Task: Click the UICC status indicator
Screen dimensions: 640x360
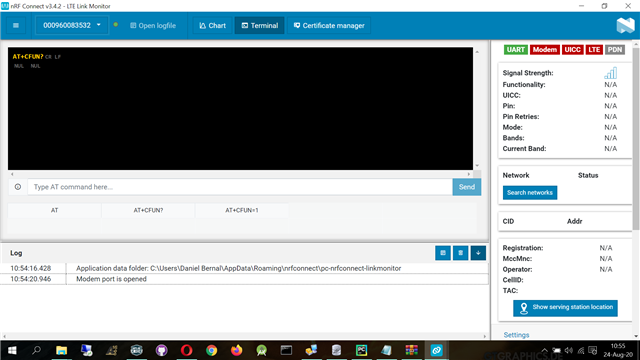Action: [572, 50]
